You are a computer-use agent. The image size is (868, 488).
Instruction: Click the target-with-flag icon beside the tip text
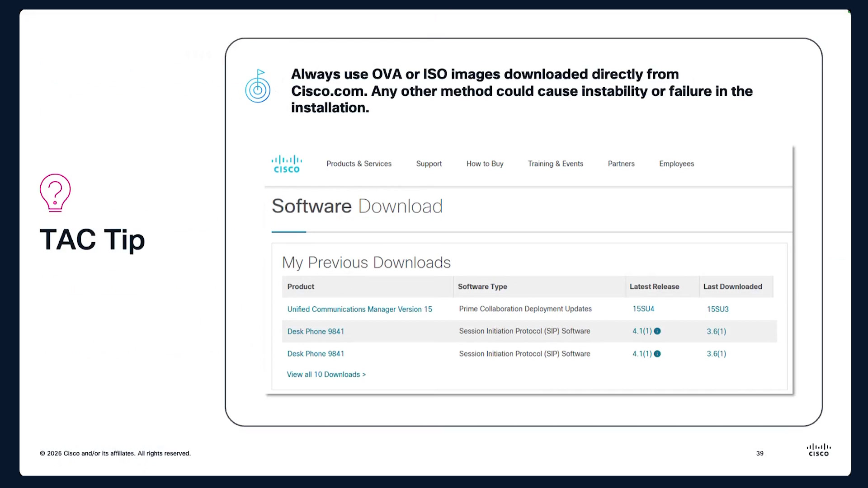pyautogui.click(x=258, y=86)
